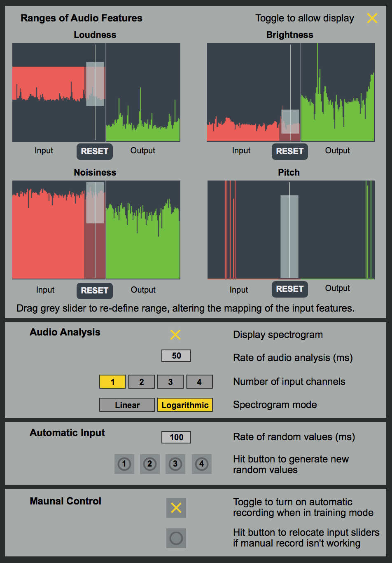Click the red Input histogram in Loudness graph

point(49,84)
